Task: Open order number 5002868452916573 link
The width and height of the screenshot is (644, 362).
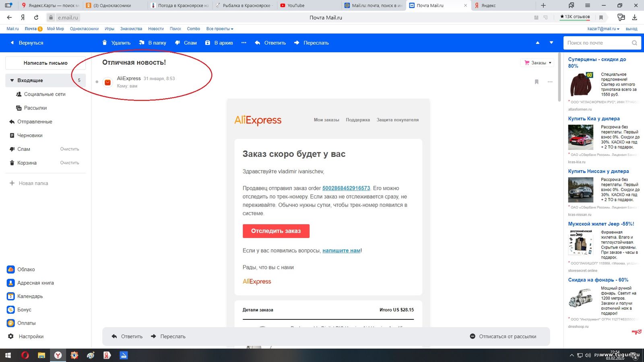Action: [346, 188]
